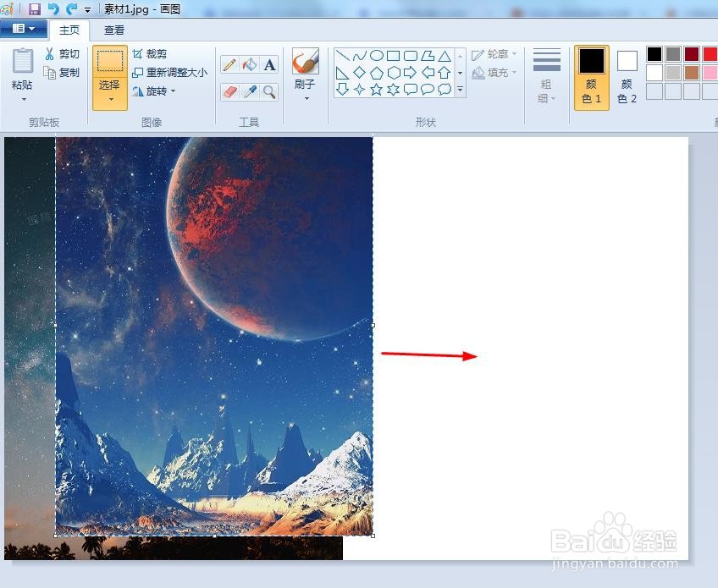Select the Six-point star shape
The image size is (718, 588).
pyautogui.click(x=394, y=89)
